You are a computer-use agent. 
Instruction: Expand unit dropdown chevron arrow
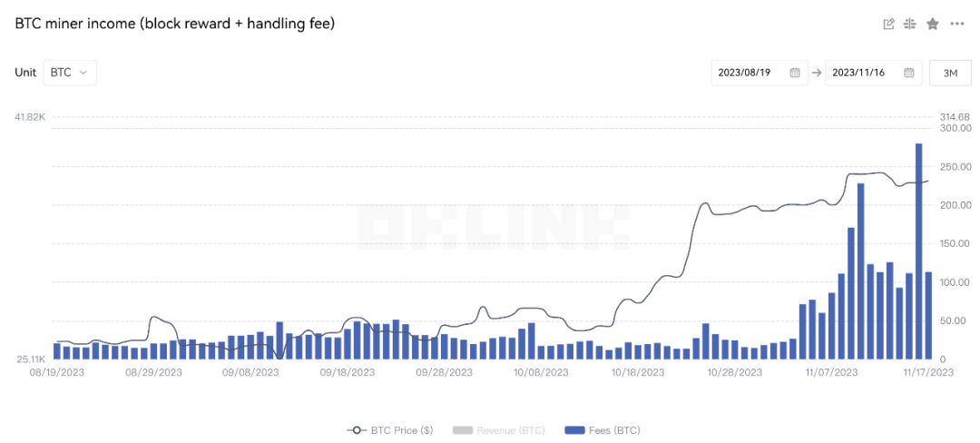[x=83, y=73]
